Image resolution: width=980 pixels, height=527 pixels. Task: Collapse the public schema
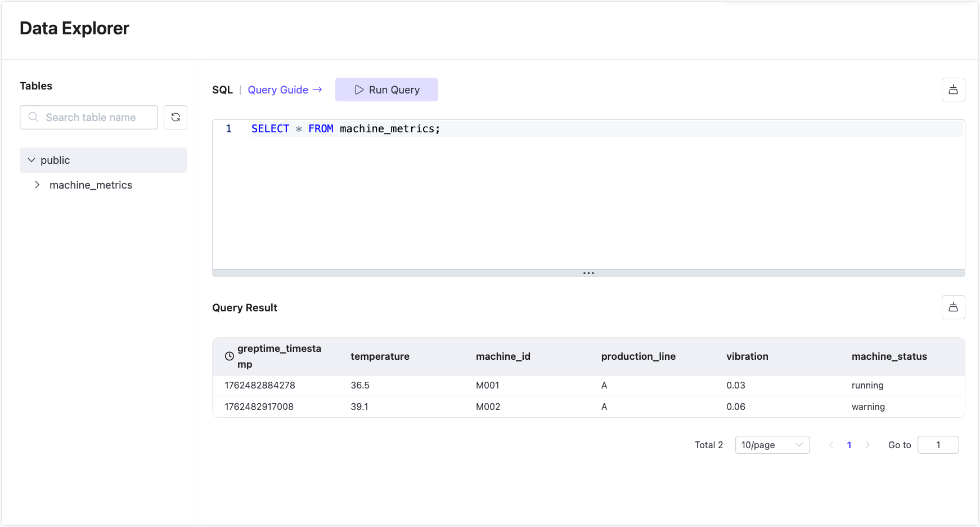coord(32,160)
